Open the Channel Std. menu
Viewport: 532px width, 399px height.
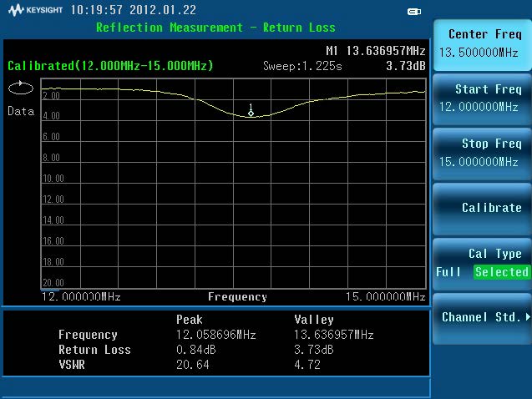(x=482, y=317)
